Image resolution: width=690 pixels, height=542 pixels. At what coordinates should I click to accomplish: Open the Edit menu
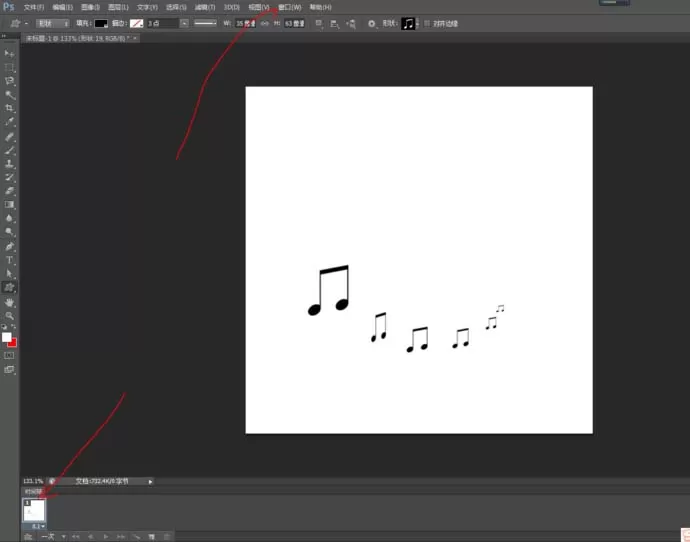pos(62,7)
